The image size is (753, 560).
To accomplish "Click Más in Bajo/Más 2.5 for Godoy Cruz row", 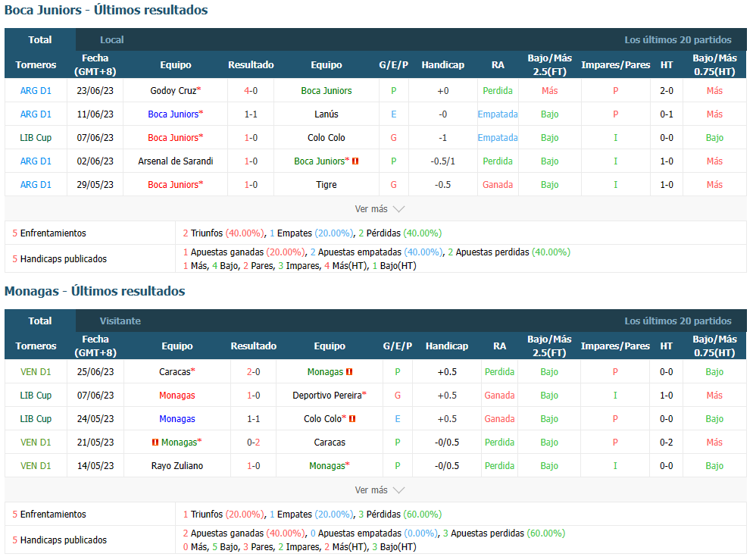I will (x=550, y=91).
